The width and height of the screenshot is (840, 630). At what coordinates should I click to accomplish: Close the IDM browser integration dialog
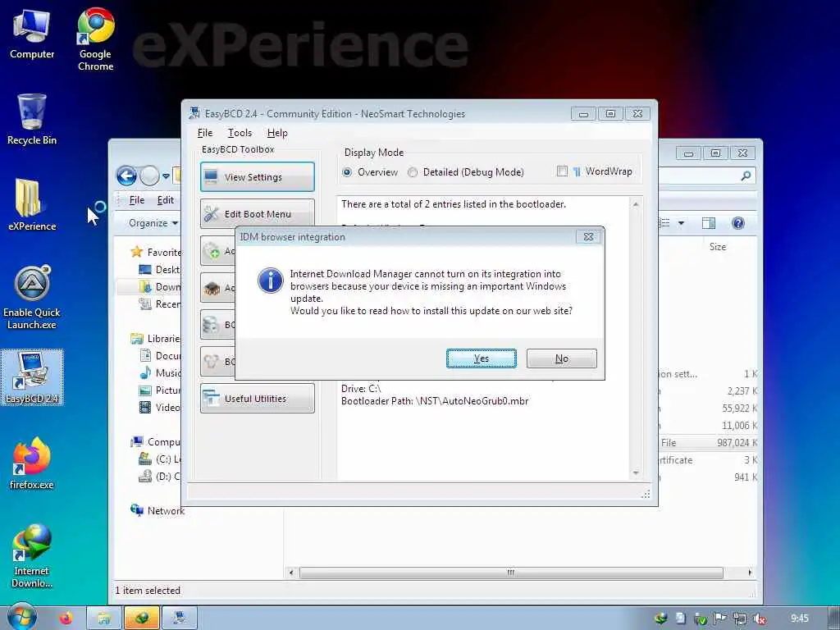(x=588, y=237)
